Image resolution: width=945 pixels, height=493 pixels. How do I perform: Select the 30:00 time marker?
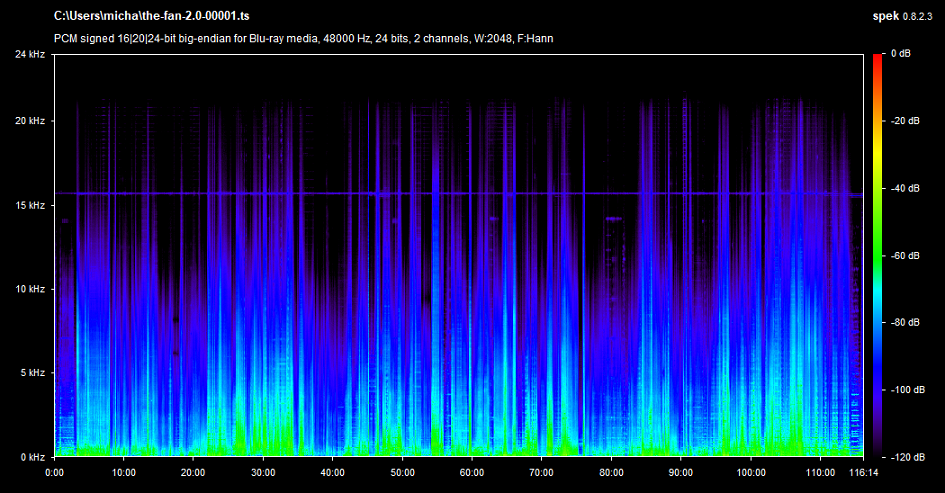[x=263, y=472]
